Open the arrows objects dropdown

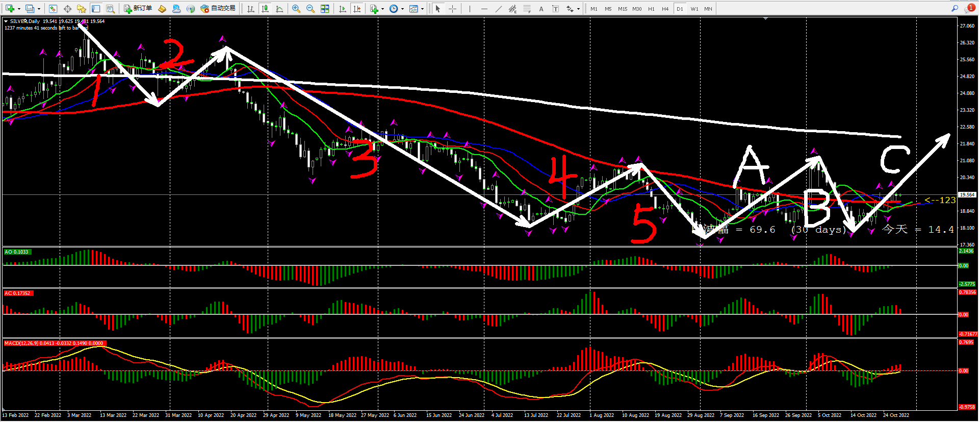coord(578,9)
